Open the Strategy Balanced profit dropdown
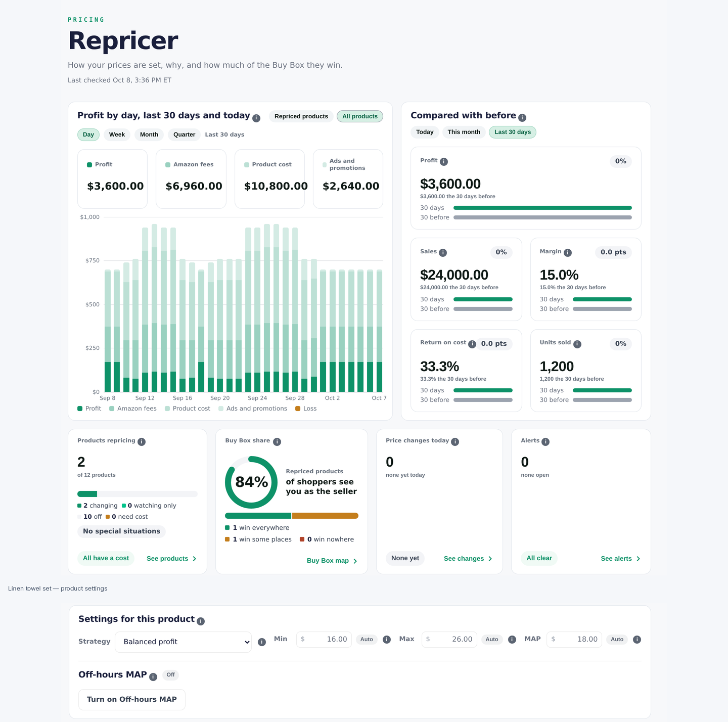Viewport: 728px width, 722px height. point(184,642)
